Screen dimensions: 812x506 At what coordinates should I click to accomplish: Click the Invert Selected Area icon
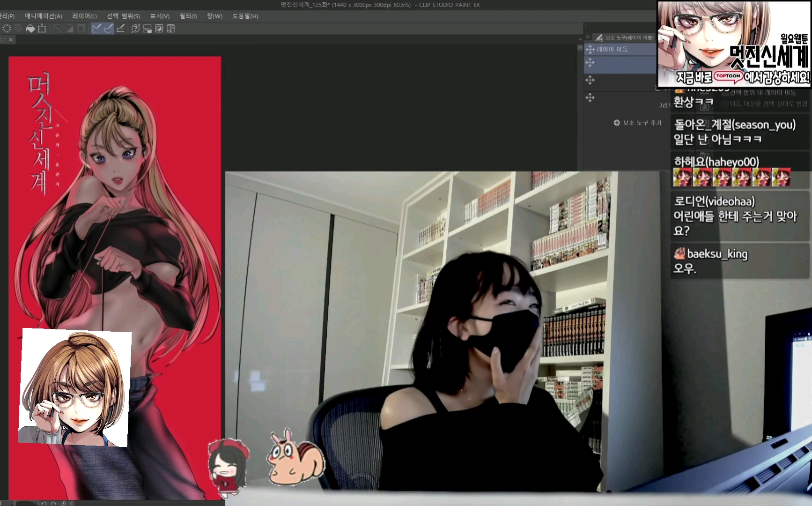tap(69, 29)
